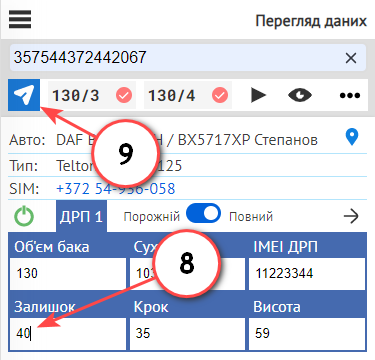Viewport: 375px width, 360px height.
Task: Click the red check on 130/4
Action: (x=220, y=96)
